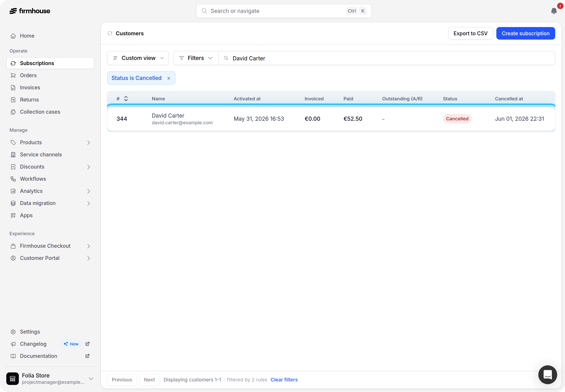Open Documentation external link icon
Image resolution: width=565 pixels, height=392 pixels.
coord(87,356)
